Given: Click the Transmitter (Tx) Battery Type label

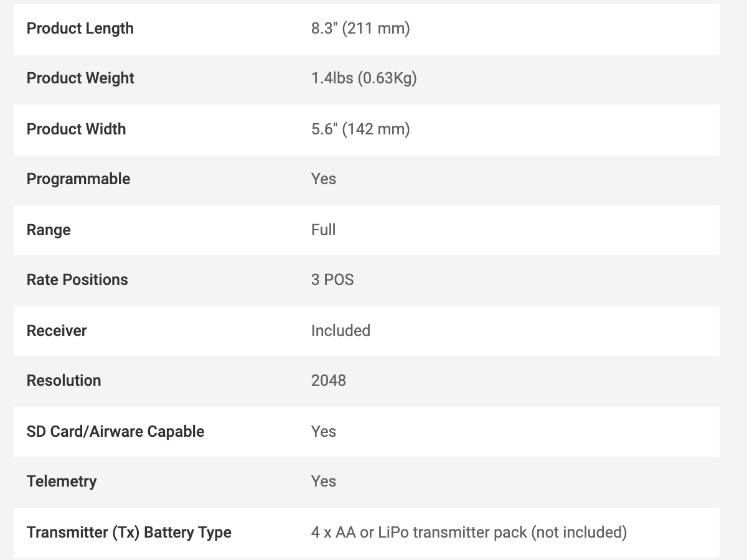Looking at the screenshot, I should (x=129, y=533).
